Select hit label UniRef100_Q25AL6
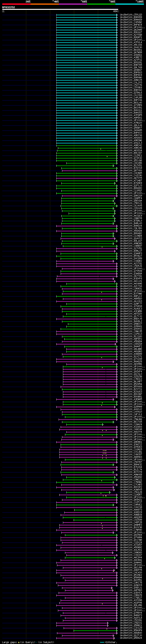 pyautogui.click(x=131, y=93)
